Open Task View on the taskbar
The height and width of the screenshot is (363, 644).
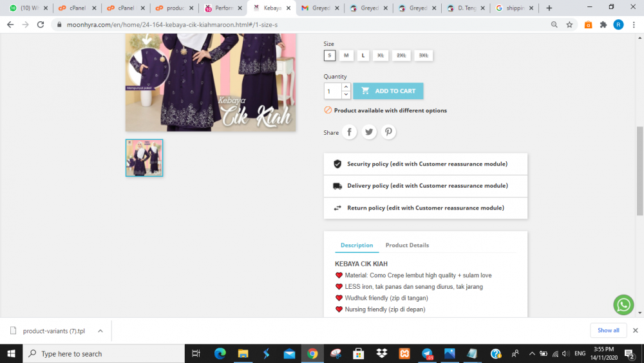click(x=196, y=353)
